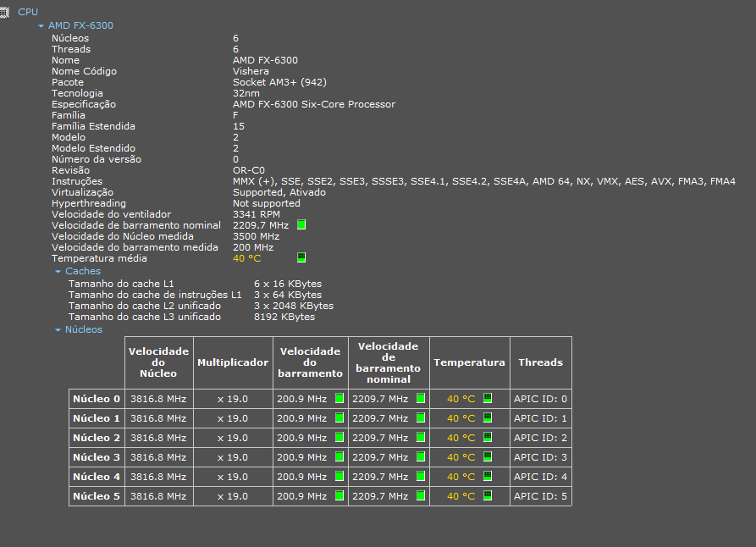Select the 6 x 16 KBytes L1 cache value
Screen dimensions: 756x547
coord(288,285)
